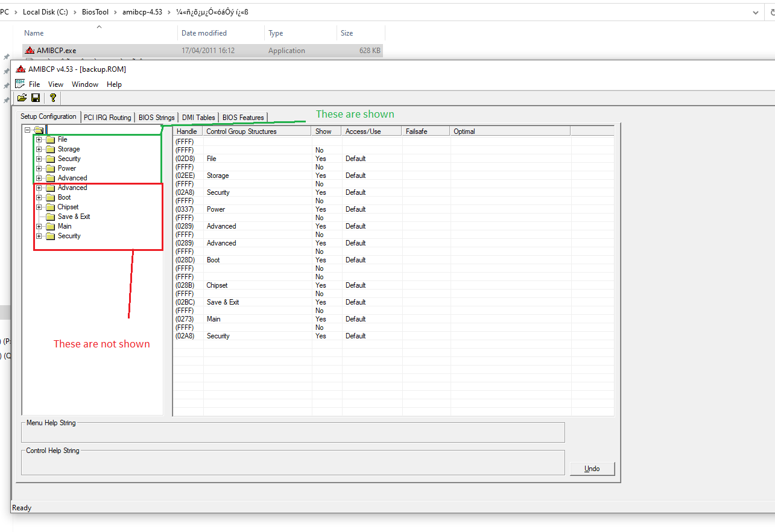Expand the Main tree node
Viewport: 775px width, 532px height.
tap(39, 226)
